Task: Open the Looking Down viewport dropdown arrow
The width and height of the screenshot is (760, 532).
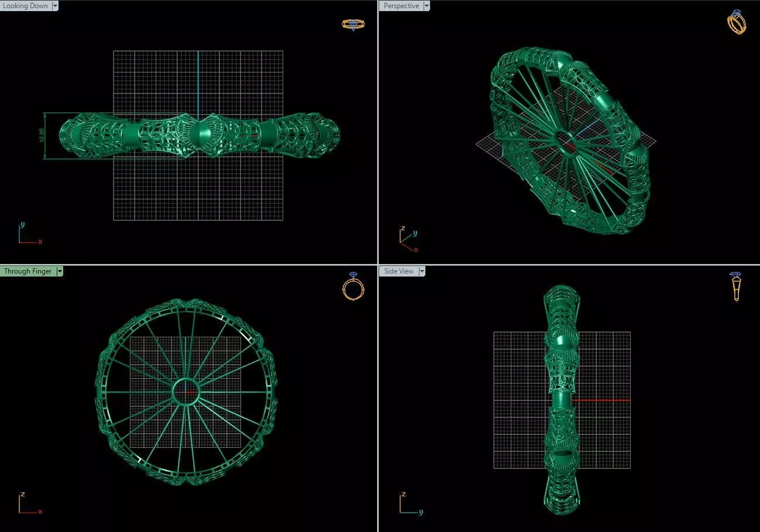Action: coord(55,6)
